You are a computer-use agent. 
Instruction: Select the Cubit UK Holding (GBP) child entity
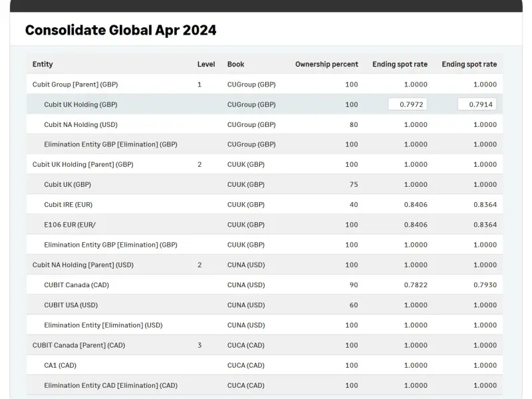tap(80, 104)
